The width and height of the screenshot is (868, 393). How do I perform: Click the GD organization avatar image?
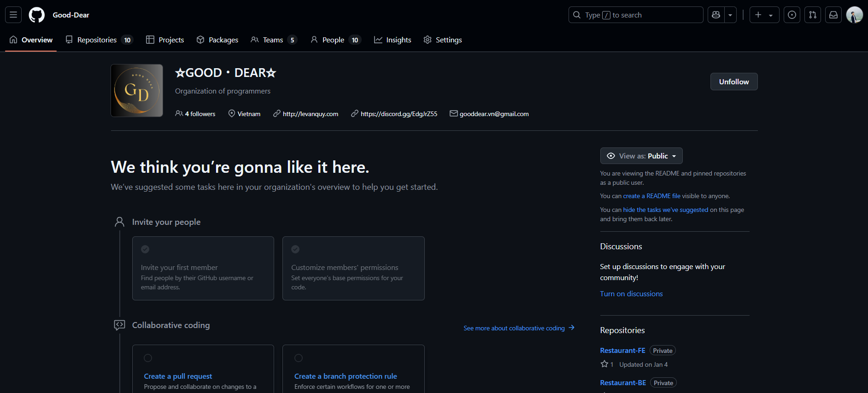[x=137, y=90]
